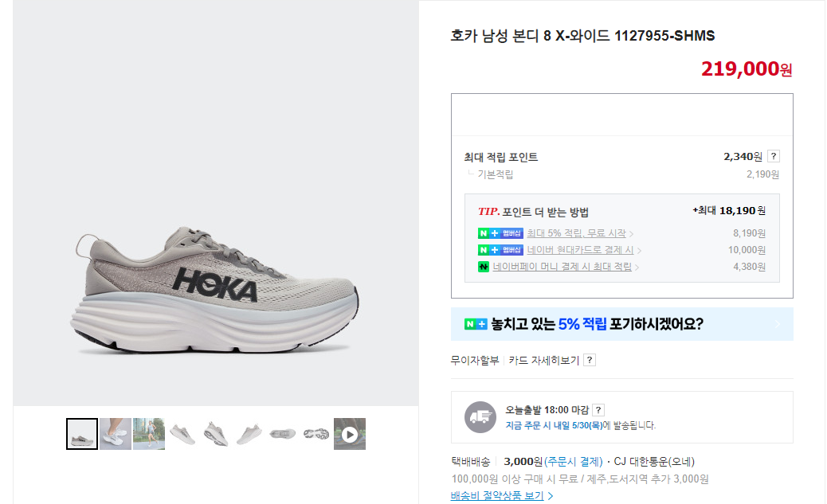Click the chevron after 네이버페이 머니 결제 row
The height and width of the screenshot is (504, 827).
[x=636, y=267]
